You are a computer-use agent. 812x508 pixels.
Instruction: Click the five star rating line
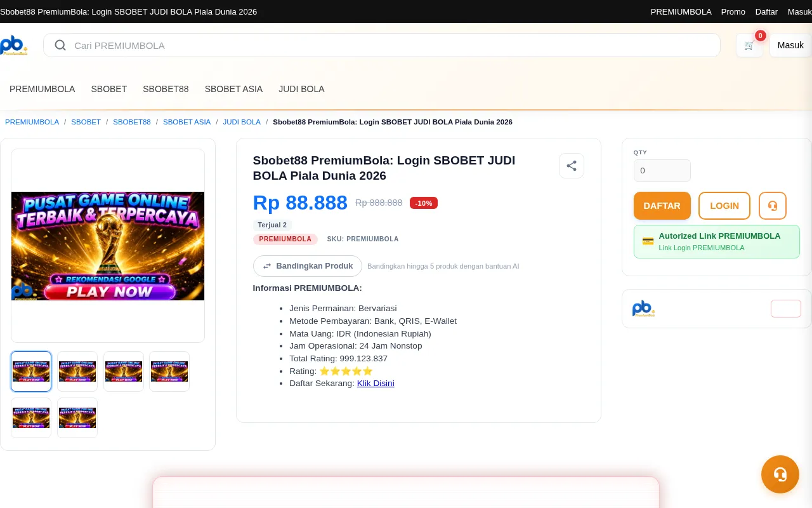click(x=331, y=371)
